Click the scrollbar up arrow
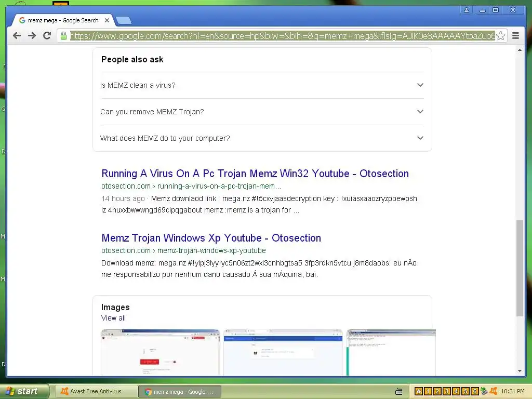532x399 pixels. click(x=520, y=50)
